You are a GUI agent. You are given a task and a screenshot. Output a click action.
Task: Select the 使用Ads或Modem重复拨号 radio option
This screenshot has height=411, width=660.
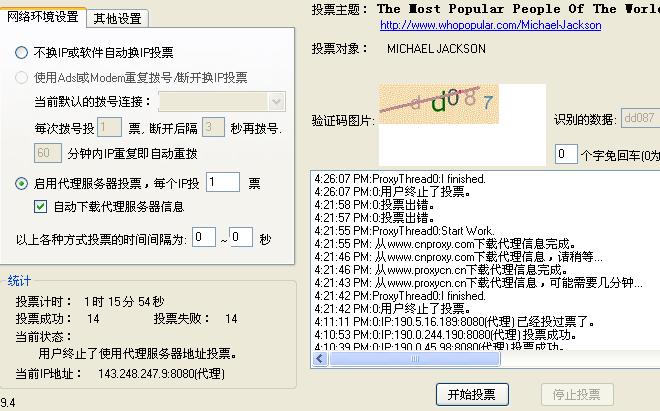click(22, 77)
